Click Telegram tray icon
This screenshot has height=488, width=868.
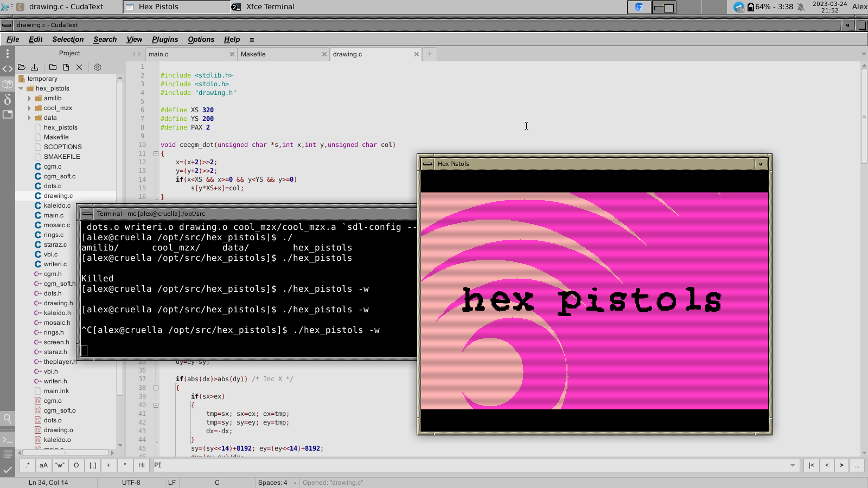739,7
